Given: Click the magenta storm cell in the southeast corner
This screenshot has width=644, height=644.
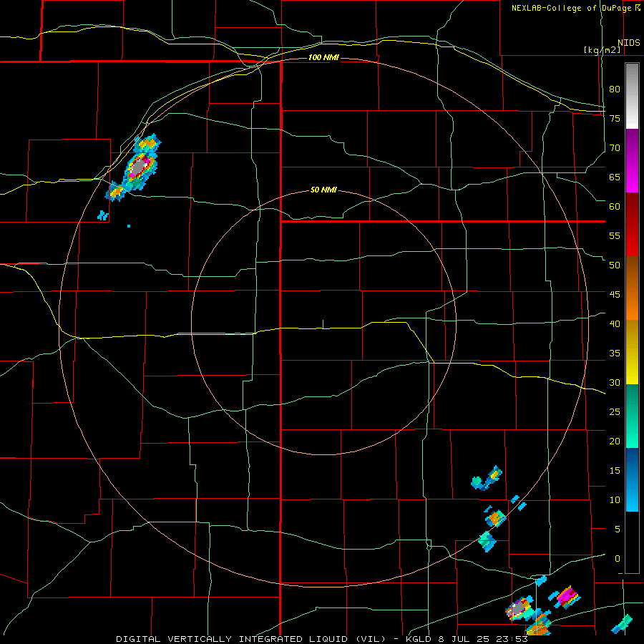Looking at the screenshot, I should click(568, 596).
